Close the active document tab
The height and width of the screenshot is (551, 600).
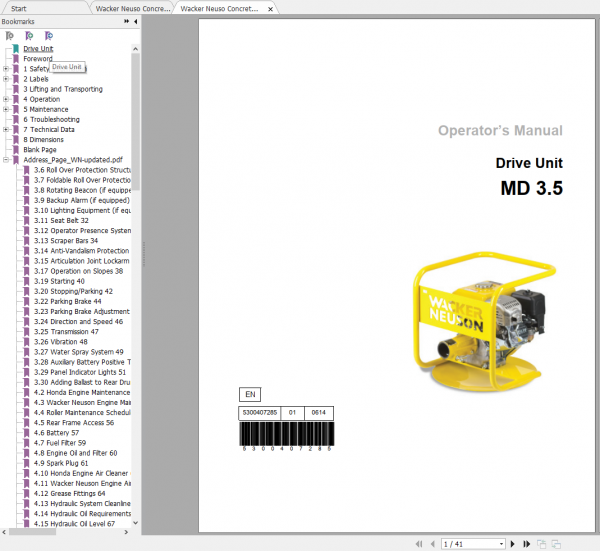(271, 9)
